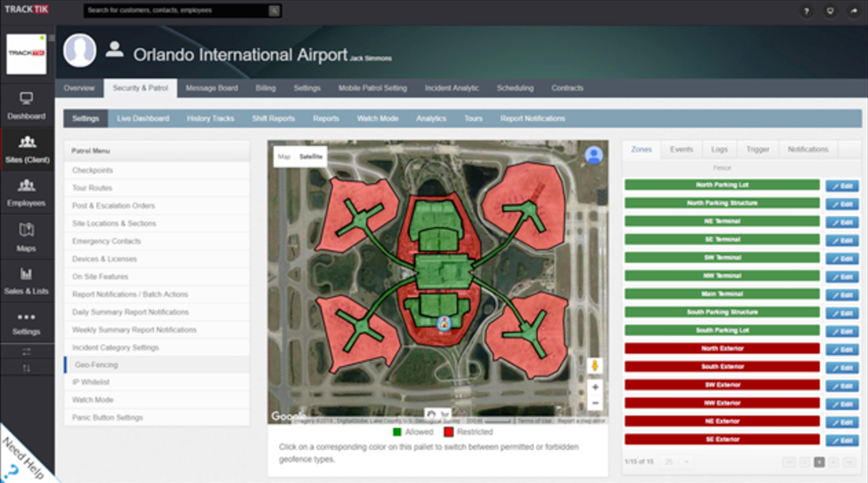The width and height of the screenshot is (868, 483).
Task: Open the Logs tab in the zones panel
Action: pyautogui.click(x=719, y=149)
